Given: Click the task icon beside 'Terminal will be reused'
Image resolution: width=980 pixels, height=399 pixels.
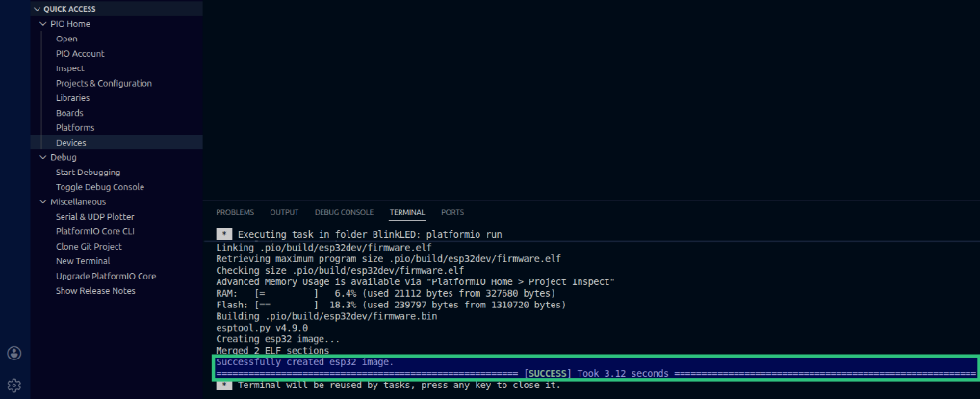Looking at the screenshot, I should click(x=223, y=385).
